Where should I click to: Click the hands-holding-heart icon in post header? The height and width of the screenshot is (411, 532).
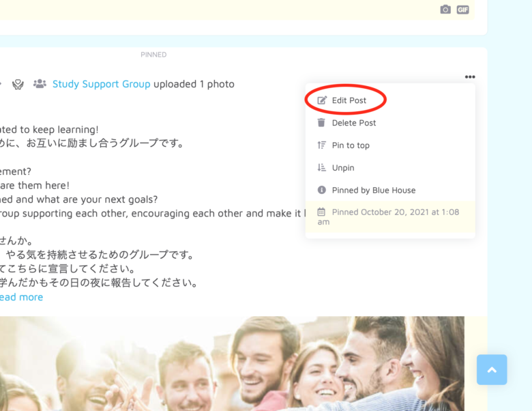tap(18, 84)
